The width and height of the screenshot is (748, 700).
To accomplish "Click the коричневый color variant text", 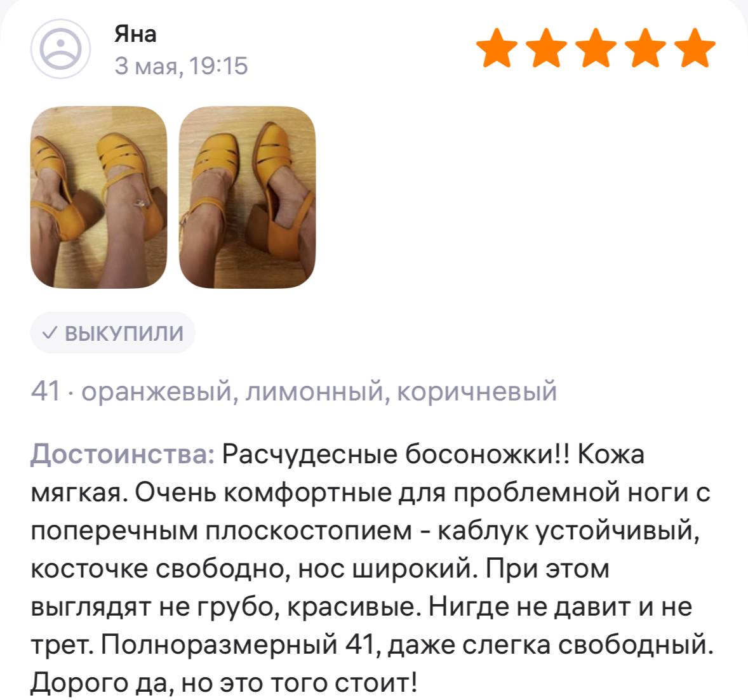I will click(x=477, y=392).
